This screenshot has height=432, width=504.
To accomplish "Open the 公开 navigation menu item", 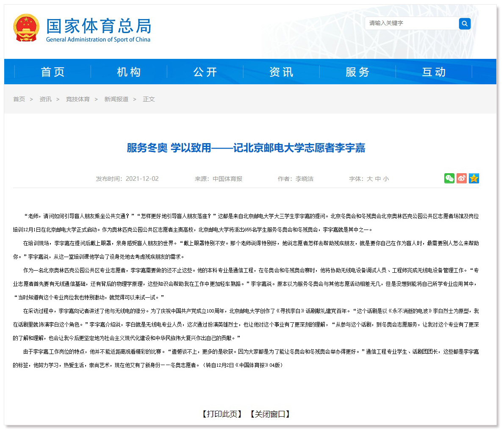I will pyautogui.click(x=205, y=72).
